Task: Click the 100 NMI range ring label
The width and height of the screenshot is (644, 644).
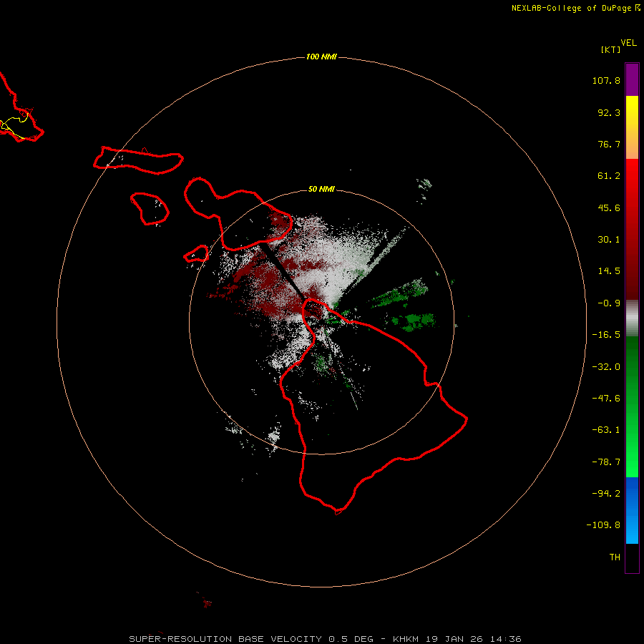Action: coord(321,57)
